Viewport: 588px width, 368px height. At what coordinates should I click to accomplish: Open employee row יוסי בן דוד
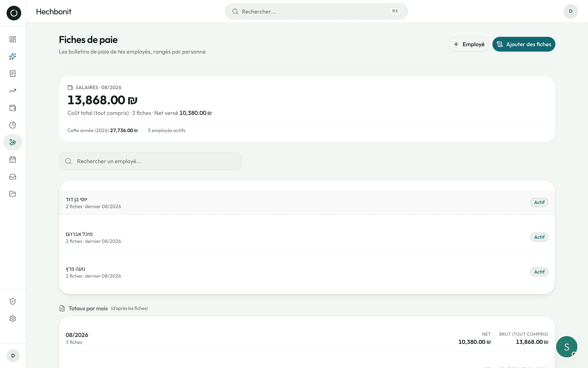307,202
